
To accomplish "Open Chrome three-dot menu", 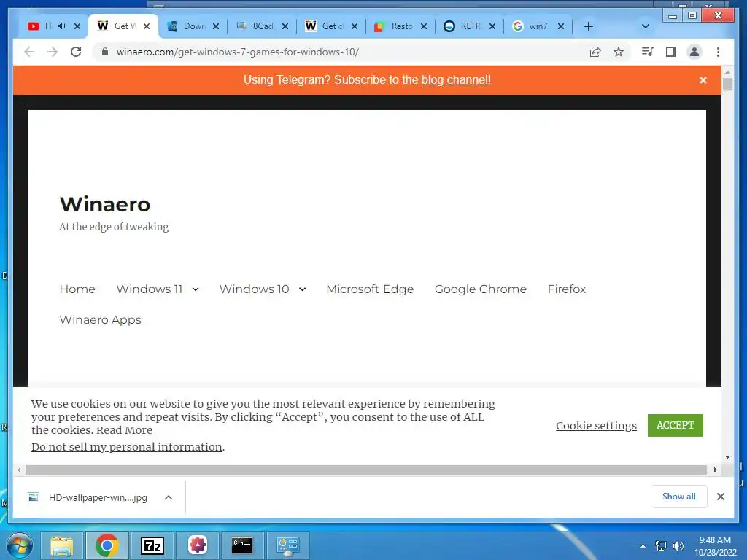I will pos(718,52).
